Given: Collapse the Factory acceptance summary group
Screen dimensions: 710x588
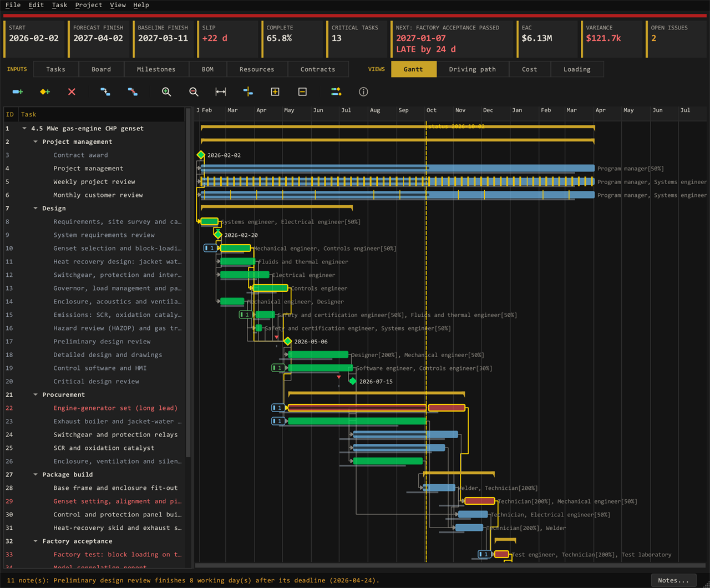Looking at the screenshot, I should pyautogui.click(x=35, y=541).
